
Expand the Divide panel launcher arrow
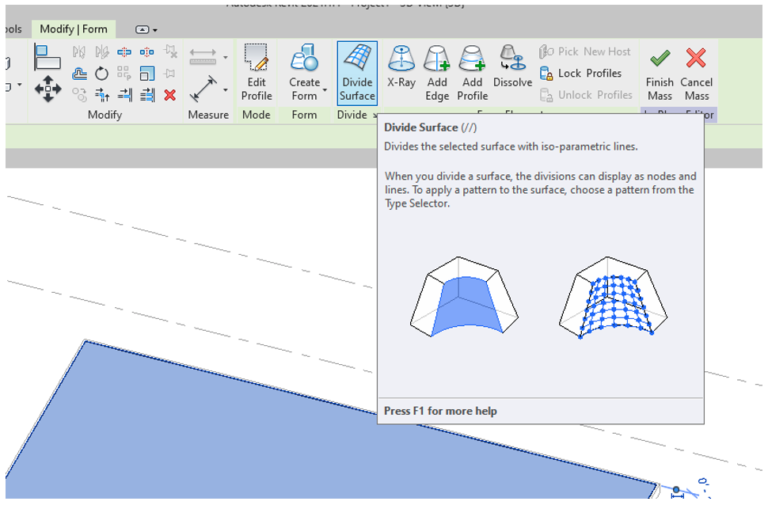pos(375,116)
